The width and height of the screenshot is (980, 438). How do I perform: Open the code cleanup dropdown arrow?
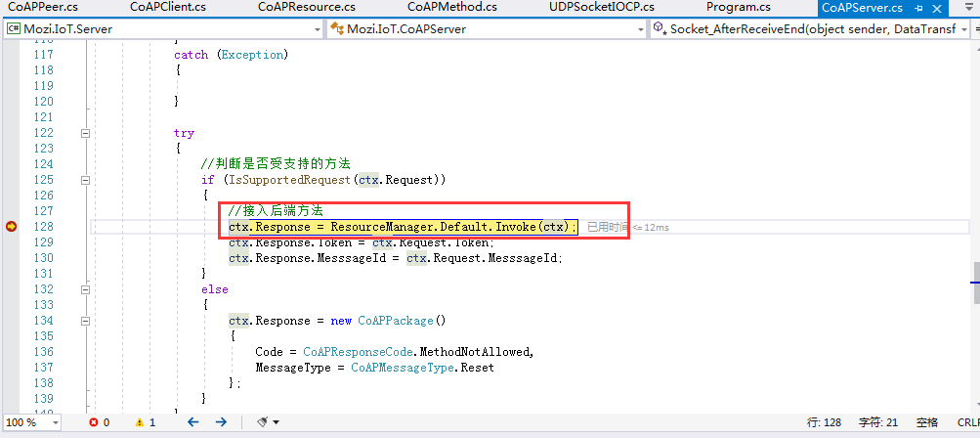pos(276,423)
